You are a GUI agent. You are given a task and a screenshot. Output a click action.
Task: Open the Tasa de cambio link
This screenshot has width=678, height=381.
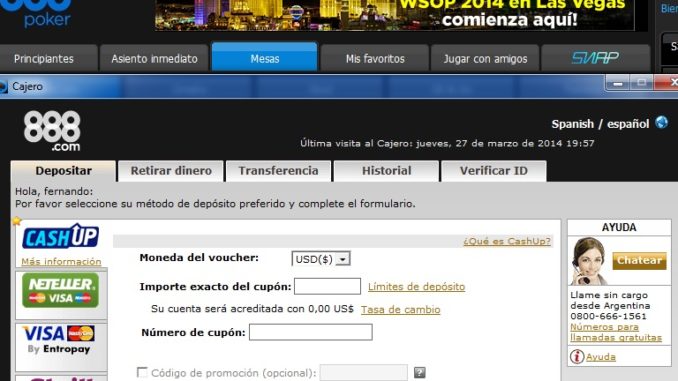(400, 310)
